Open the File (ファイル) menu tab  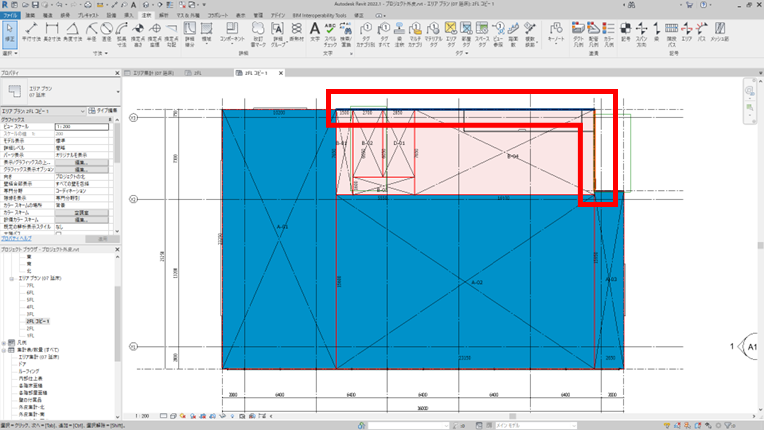pyautogui.click(x=10, y=16)
